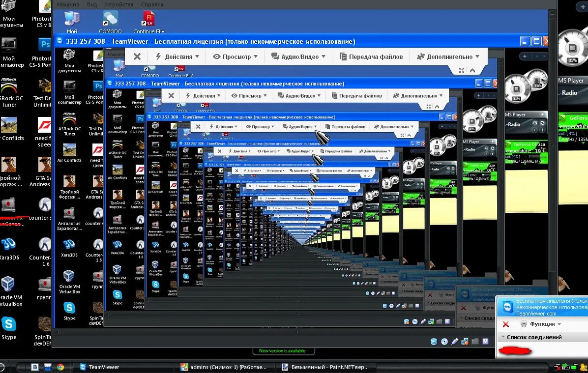Viewport: 588px width, 373px height.
Task: Click the TeamViewer logo in the connection panel
Action: [507, 307]
